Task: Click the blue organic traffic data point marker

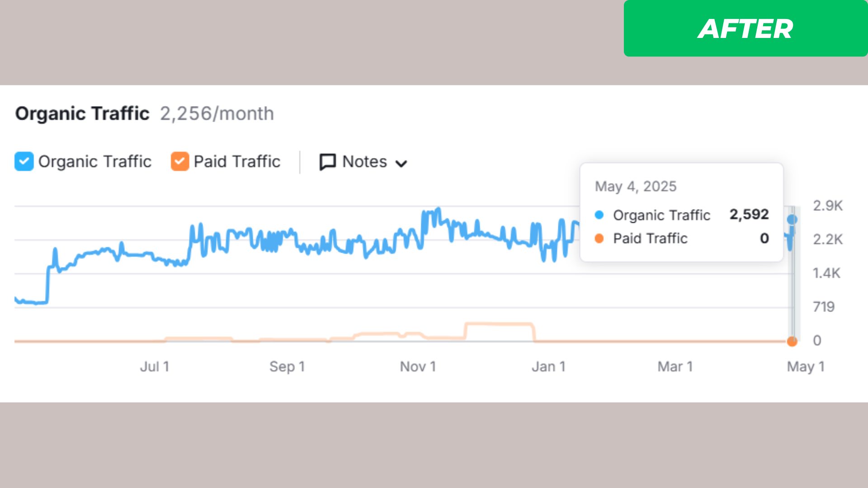Action: pos(792,220)
